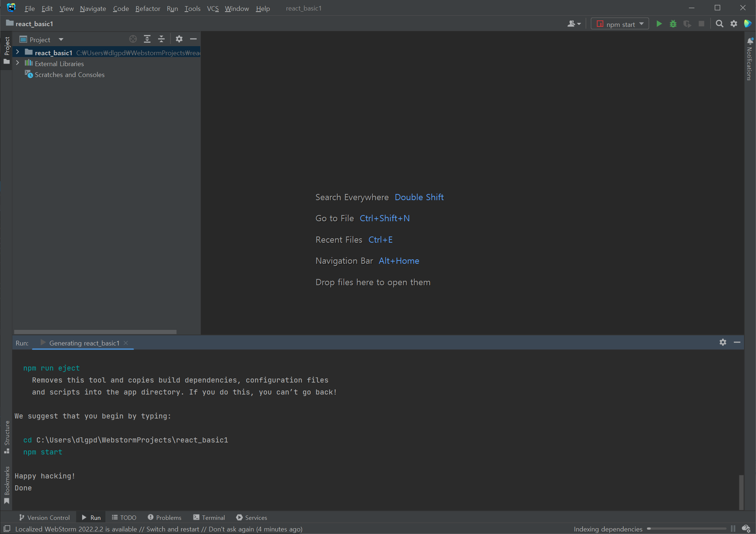Open npm start run configuration dropdown
Screen dimensions: 756x534
tap(620, 24)
